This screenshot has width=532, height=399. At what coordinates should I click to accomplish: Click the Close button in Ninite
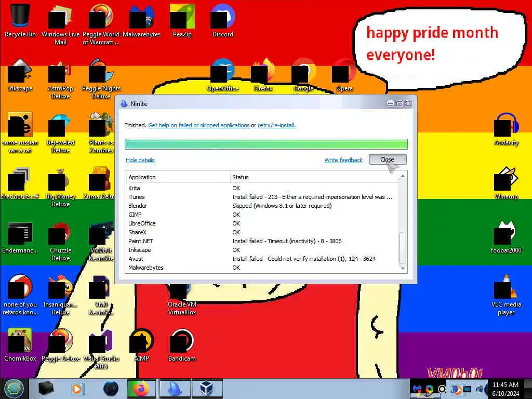pos(388,159)
